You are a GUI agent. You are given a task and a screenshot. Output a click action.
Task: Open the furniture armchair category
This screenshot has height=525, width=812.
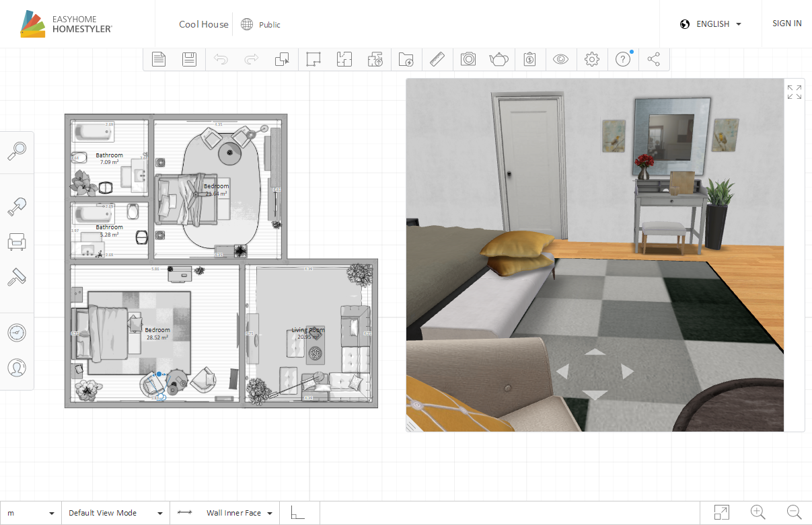(17, 242)
